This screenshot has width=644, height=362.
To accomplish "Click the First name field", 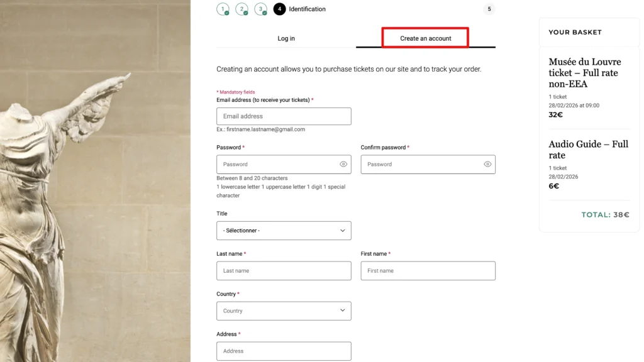I will pos(428,271).
